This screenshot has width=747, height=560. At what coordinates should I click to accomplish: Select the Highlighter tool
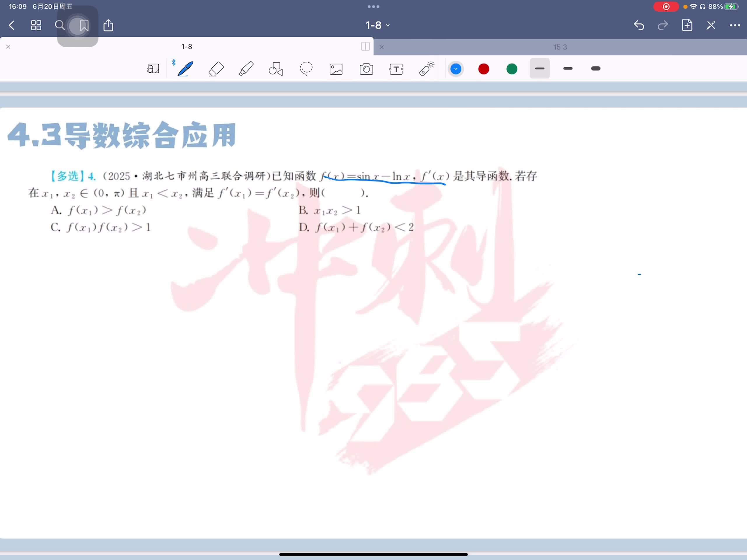coord(246,69)
